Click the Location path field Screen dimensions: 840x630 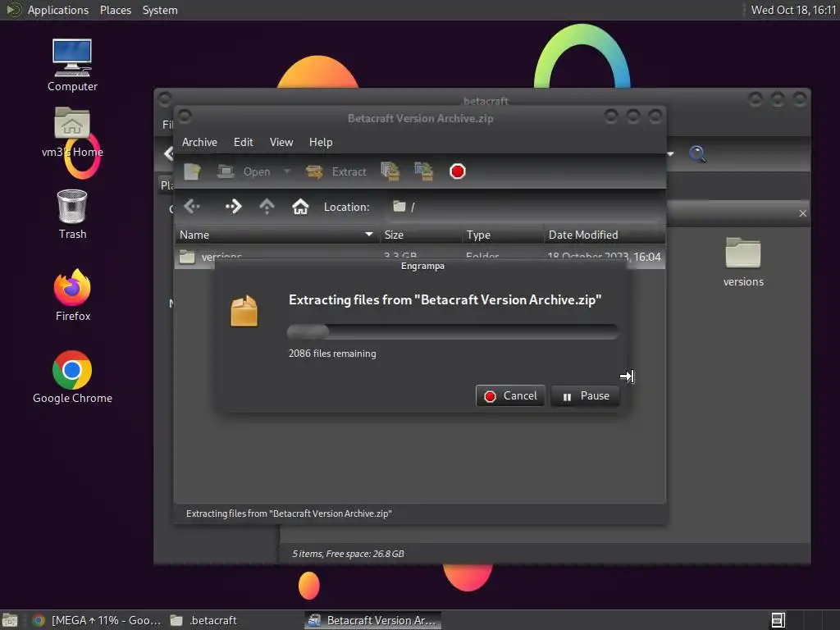pyautogui.click(x=524, y=207)
